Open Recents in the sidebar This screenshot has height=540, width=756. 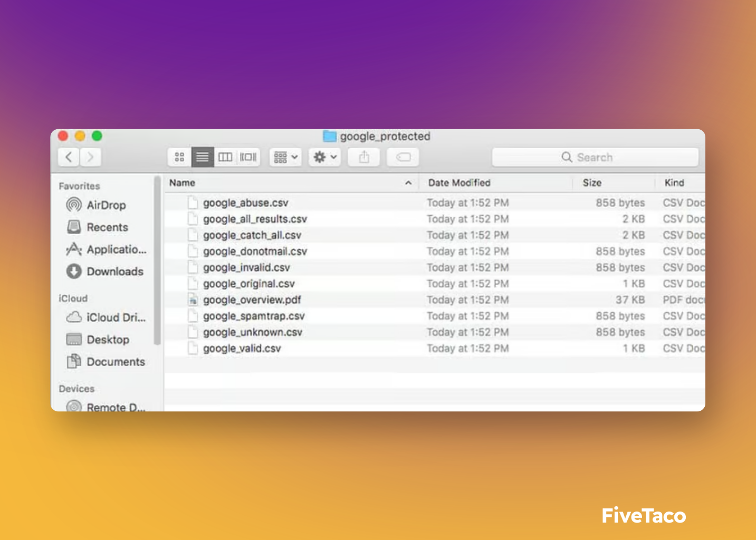click(98, 227)
